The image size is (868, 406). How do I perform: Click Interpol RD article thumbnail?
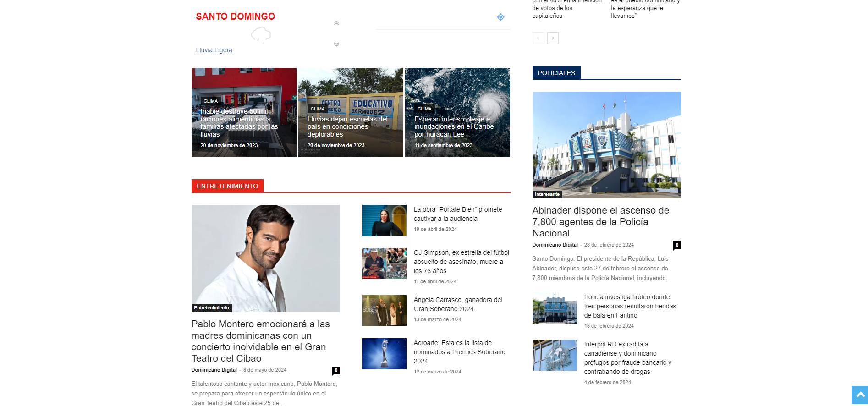point(555,355)
